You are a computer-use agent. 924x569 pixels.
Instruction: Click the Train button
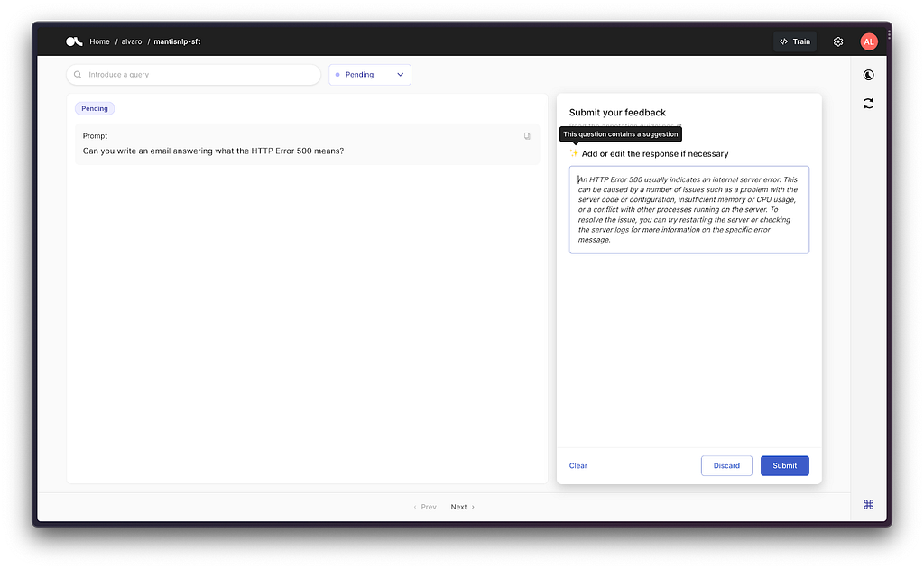[x=794, y=41]
